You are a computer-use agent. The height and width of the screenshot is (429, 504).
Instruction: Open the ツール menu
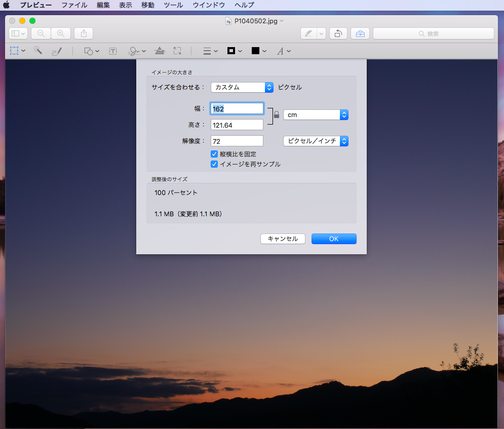[x=173, y=5]
